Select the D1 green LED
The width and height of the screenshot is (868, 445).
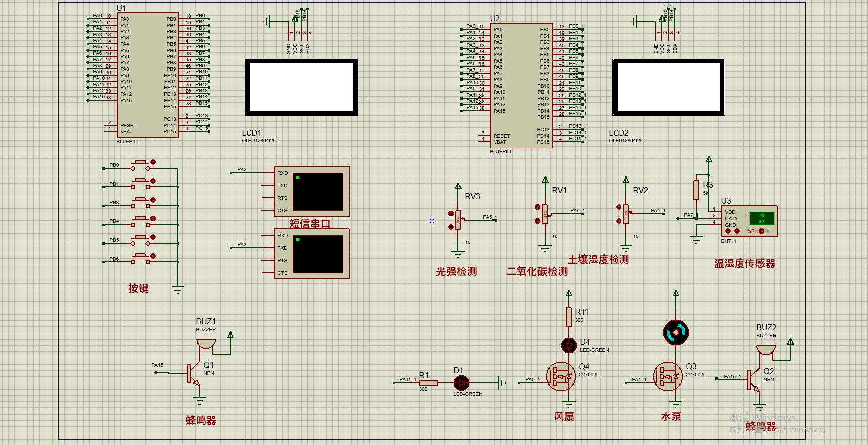[462, 383]
